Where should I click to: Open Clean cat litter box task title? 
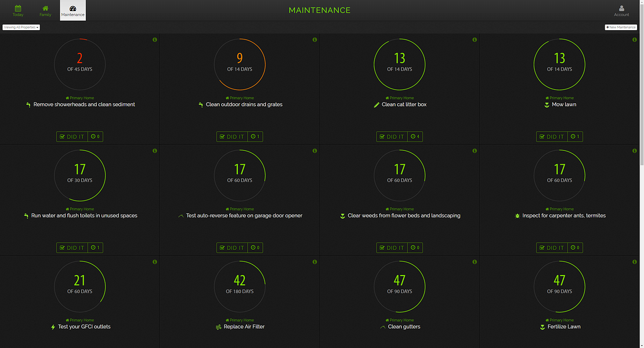[404, 104]
